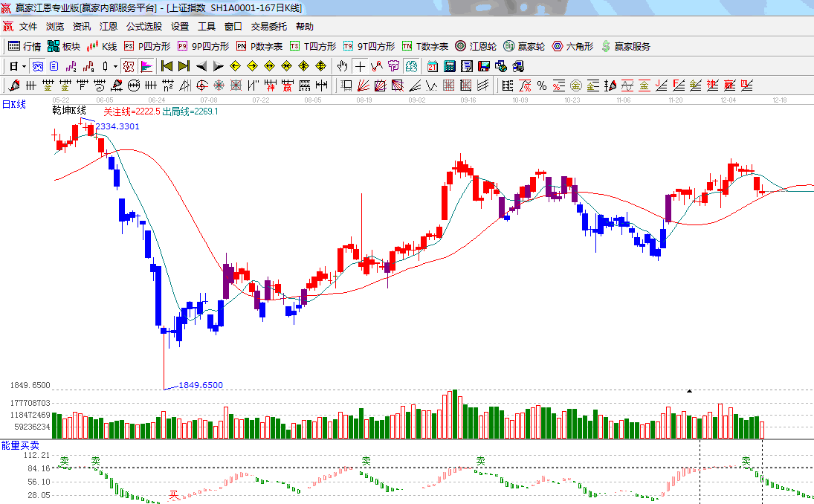Jump to first bar with skip-start arrow
The width and height of the screenshot is (814, 504).
[x=167, y=66]
